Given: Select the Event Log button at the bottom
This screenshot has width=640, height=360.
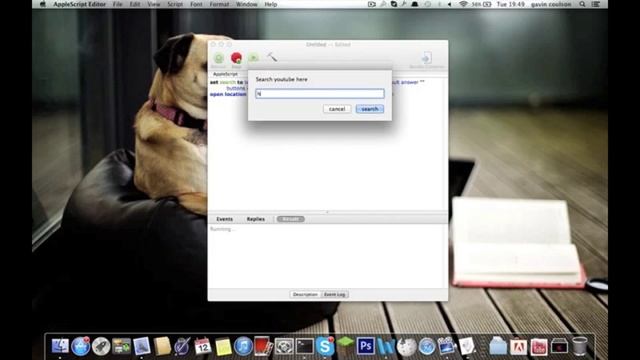Looking at the screenshot, I should tap(335, 294).
